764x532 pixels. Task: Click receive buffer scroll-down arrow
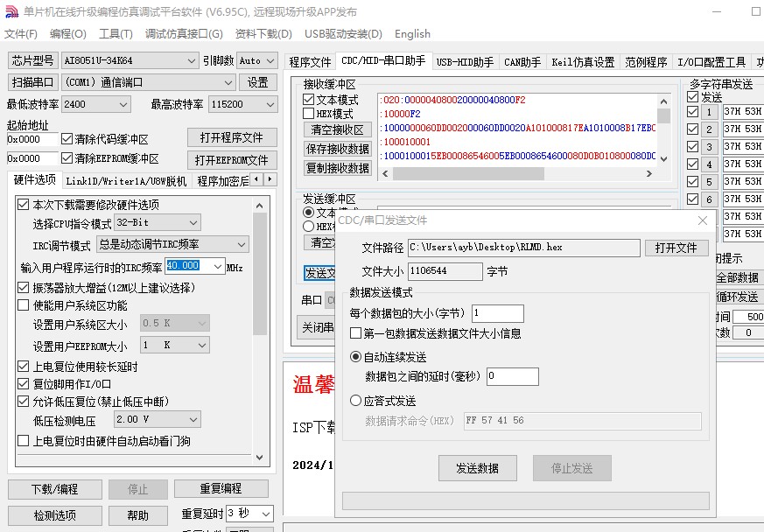coord(663,159)
